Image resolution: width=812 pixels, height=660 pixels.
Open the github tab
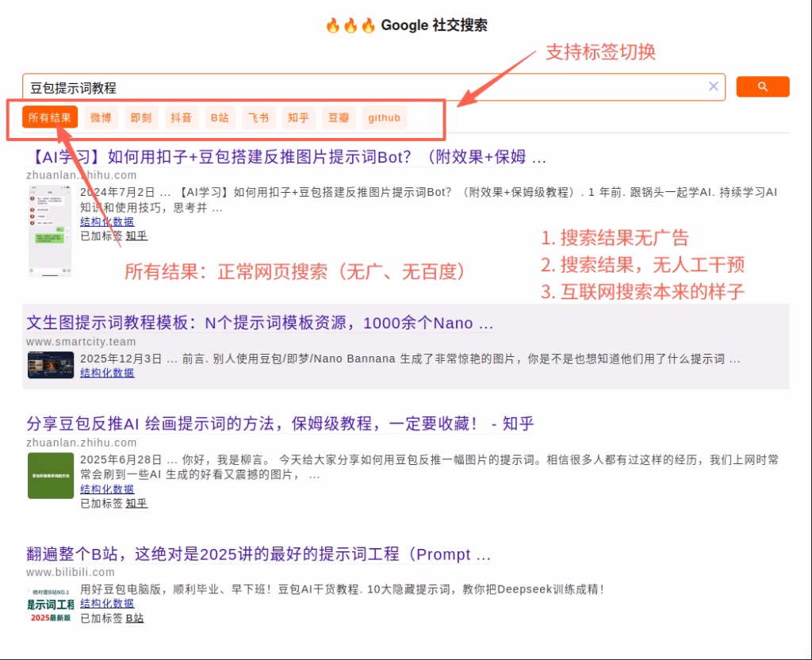coord(384,117)
